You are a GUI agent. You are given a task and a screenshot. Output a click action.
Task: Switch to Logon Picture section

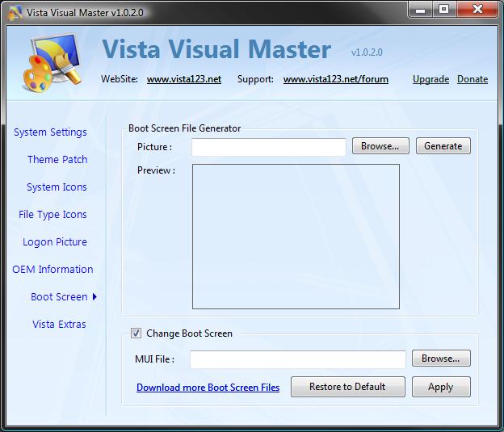[x=55, y=242]
